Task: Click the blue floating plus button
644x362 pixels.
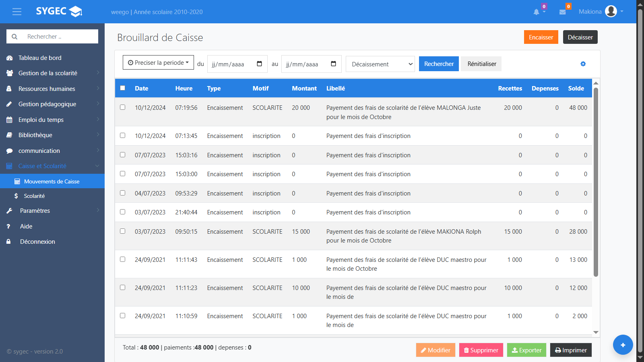Action: pos(623,345)
